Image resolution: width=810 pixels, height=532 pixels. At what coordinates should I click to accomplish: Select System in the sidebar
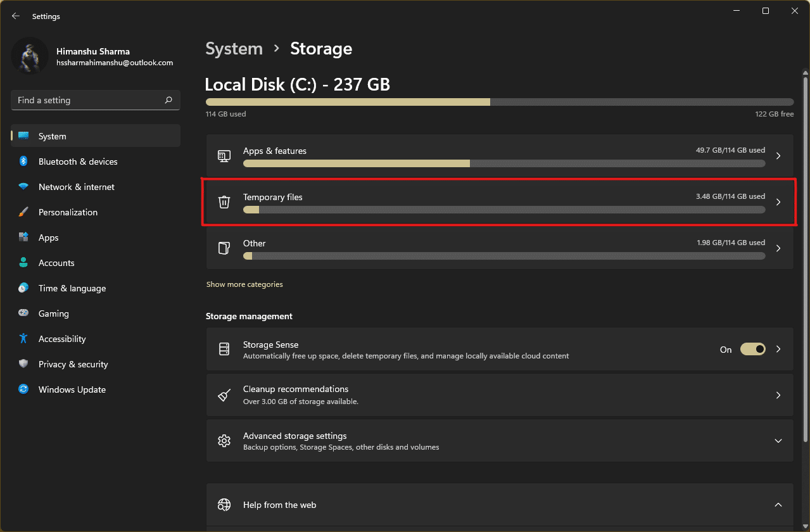(96, 136)
